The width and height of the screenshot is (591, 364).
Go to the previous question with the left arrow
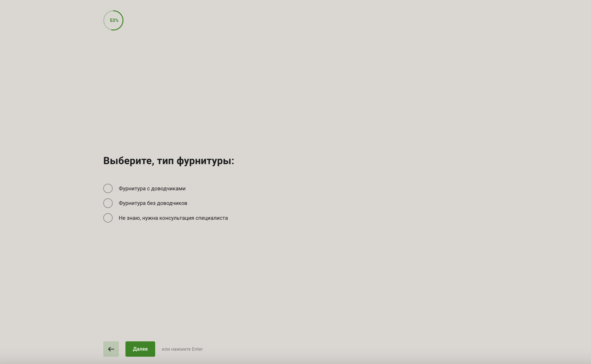[x=111, y=349]
